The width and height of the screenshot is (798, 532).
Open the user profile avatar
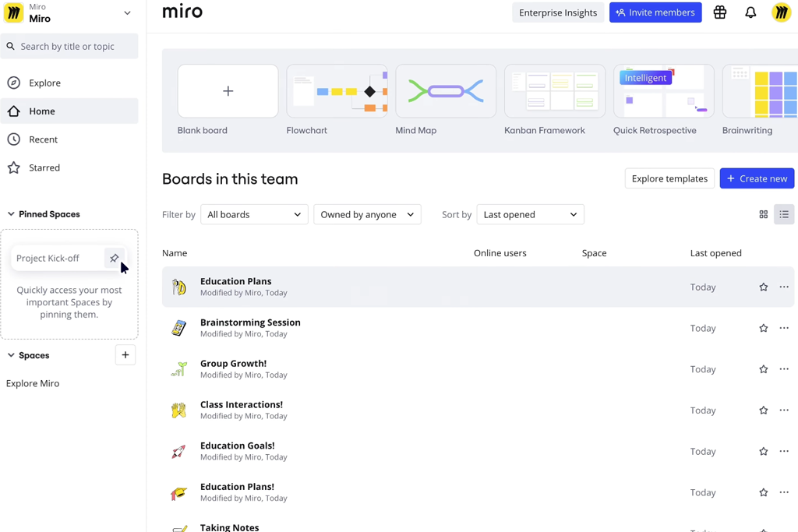(x=781, y=12)
